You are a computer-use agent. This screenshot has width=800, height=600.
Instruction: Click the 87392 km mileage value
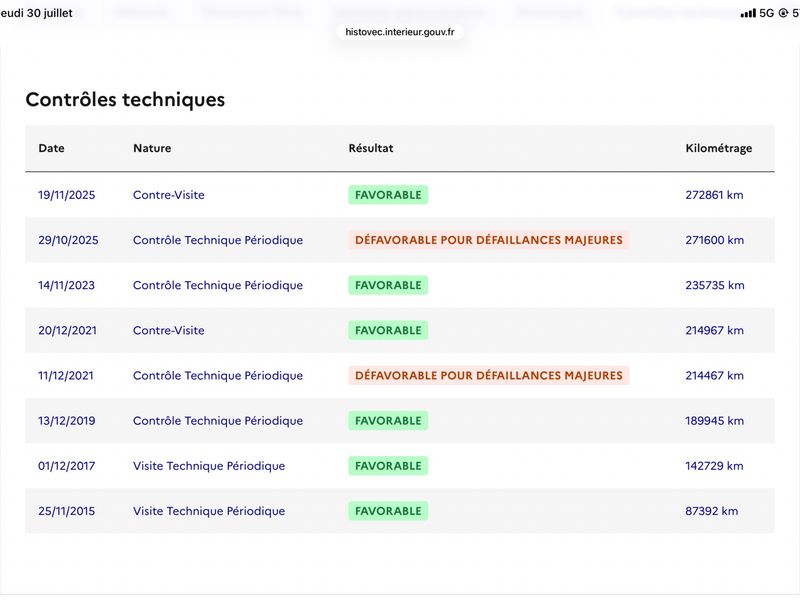(712, 511)
